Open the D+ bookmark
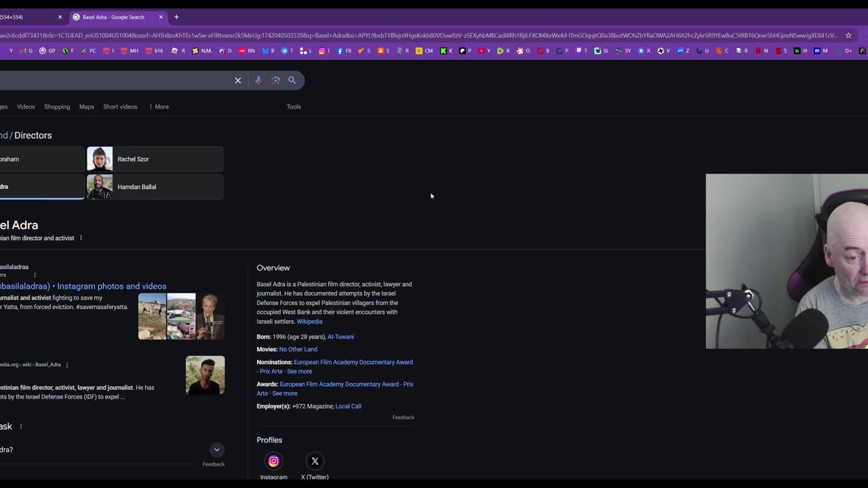This screenshot has height=488, width=868. pos(844,50)
